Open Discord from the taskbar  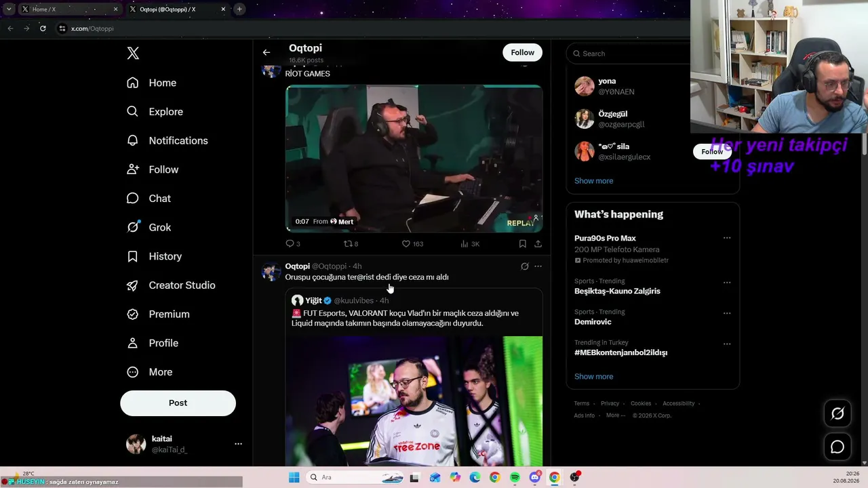point(535,477)
